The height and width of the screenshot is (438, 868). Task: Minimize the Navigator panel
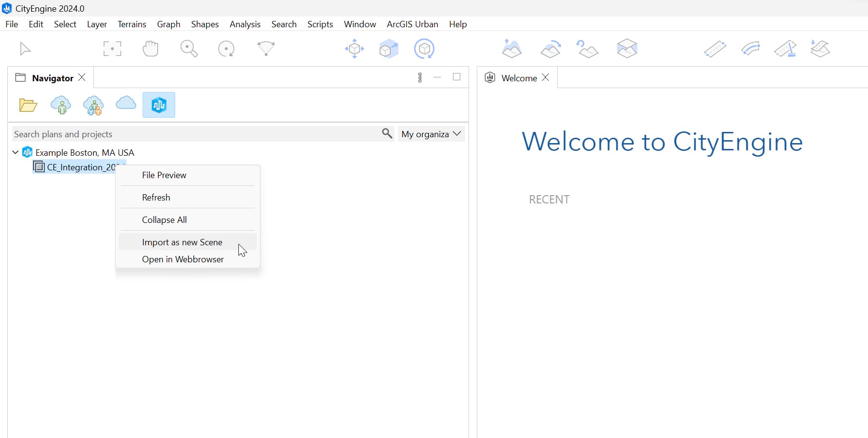click(437, 77)
